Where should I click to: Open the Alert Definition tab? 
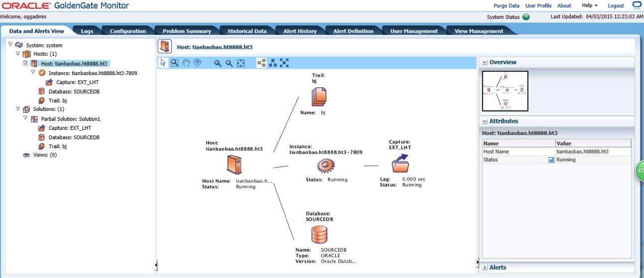[353, 31]
